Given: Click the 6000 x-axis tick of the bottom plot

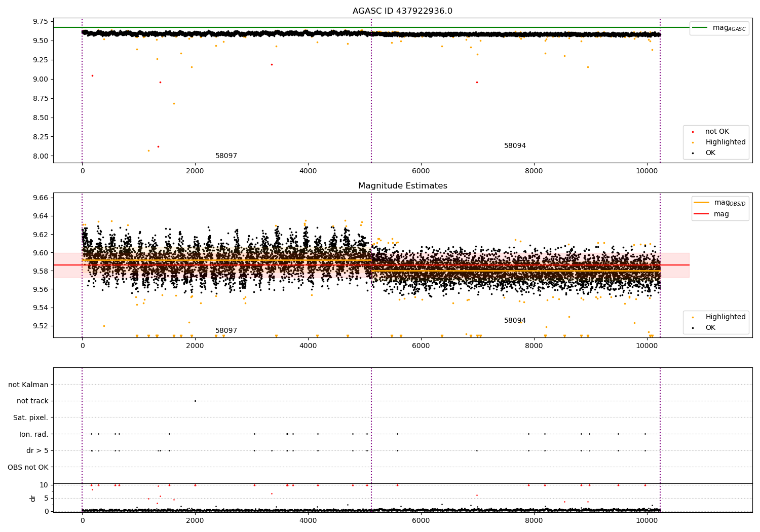Looking at the screenshot, I should tap(421, 520).
